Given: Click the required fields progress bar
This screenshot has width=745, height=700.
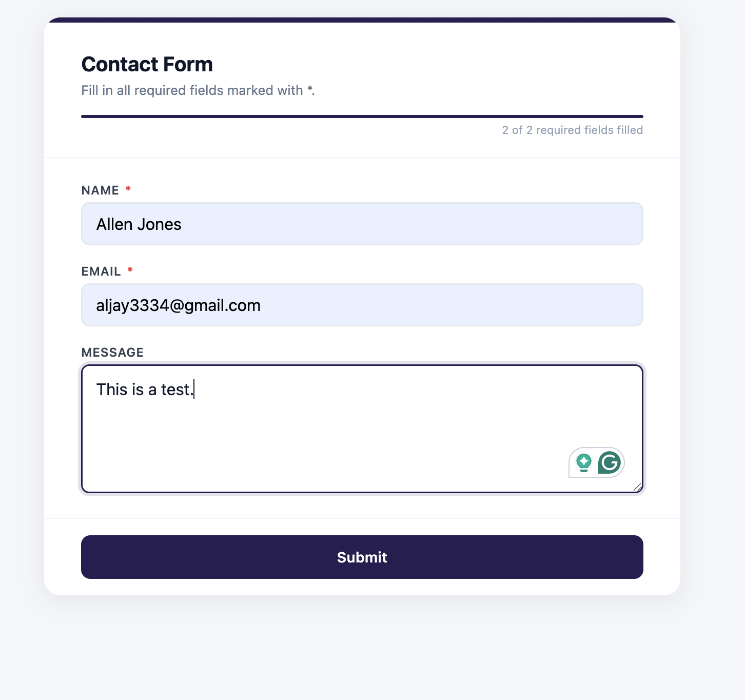Looking at the screenshot, I should [362, 116].
